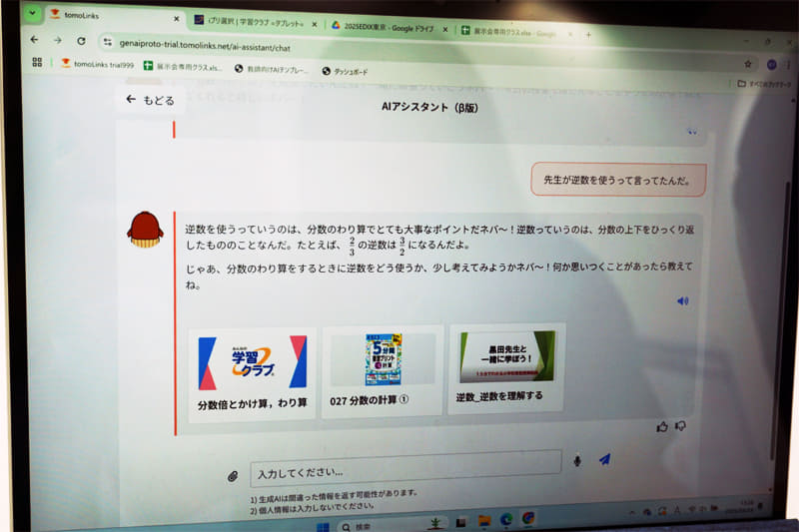Click the user message 先生が逆数を使うって言ってたんだ。
The height and width of the screenshot is (532, 799).
click(618, 180)
